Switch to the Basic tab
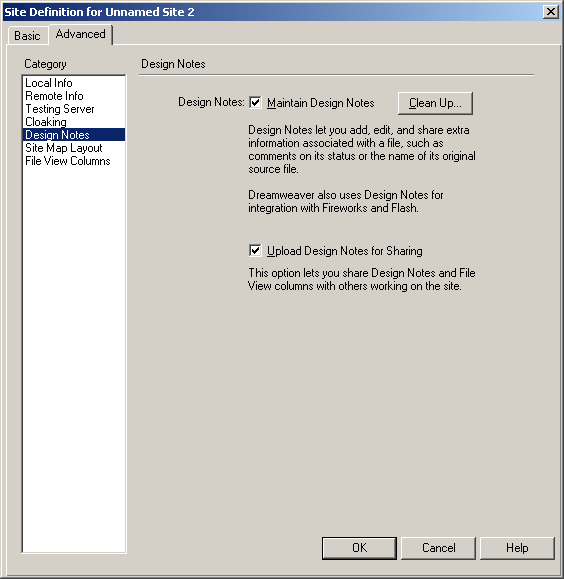 [27, 36]
